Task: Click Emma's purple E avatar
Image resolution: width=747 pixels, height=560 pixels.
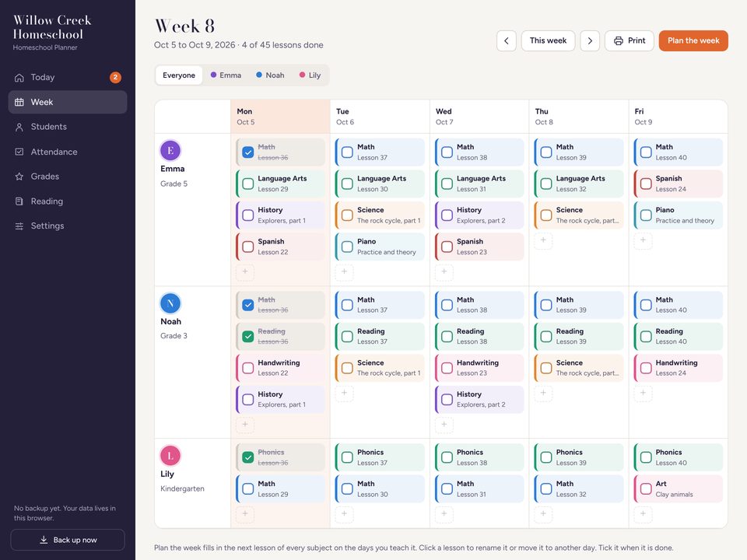Action: click(x=170, y=150)
